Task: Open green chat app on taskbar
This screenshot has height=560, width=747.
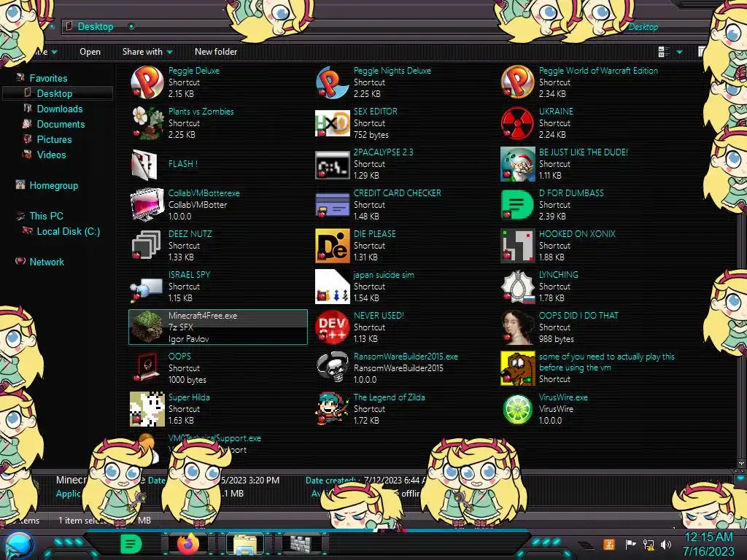Action: tap(131, 544)
